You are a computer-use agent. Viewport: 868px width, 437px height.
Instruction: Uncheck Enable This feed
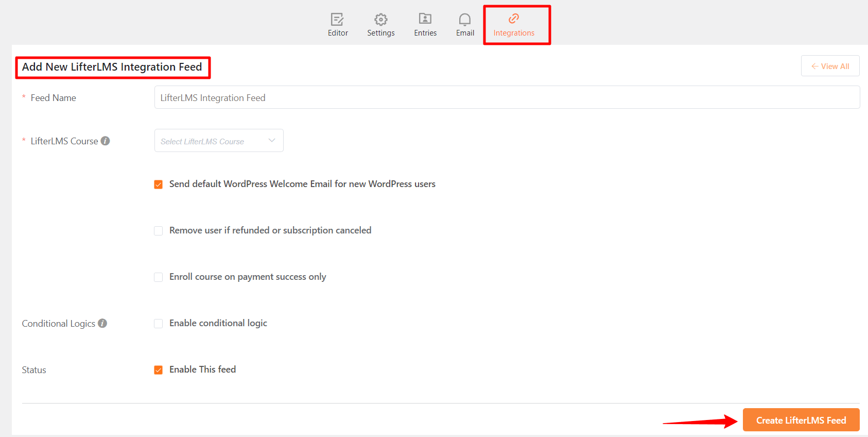[159, 370]
